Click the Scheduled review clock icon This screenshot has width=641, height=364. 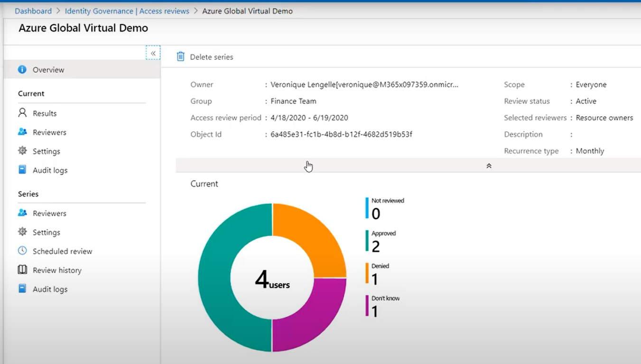[22, 251]
